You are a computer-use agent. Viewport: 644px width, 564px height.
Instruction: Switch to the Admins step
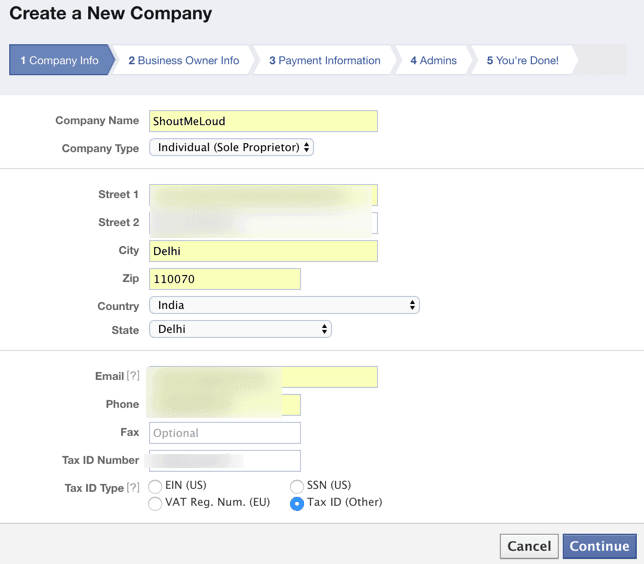click(x=433, y=60)
